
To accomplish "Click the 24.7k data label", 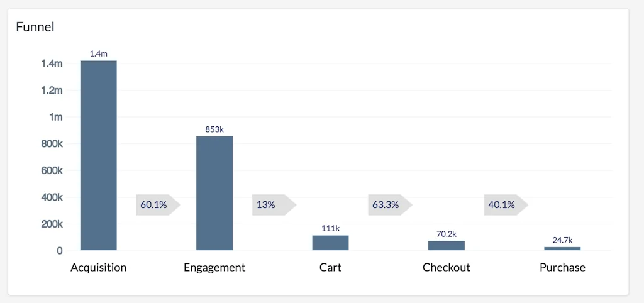I will (562, 240).
